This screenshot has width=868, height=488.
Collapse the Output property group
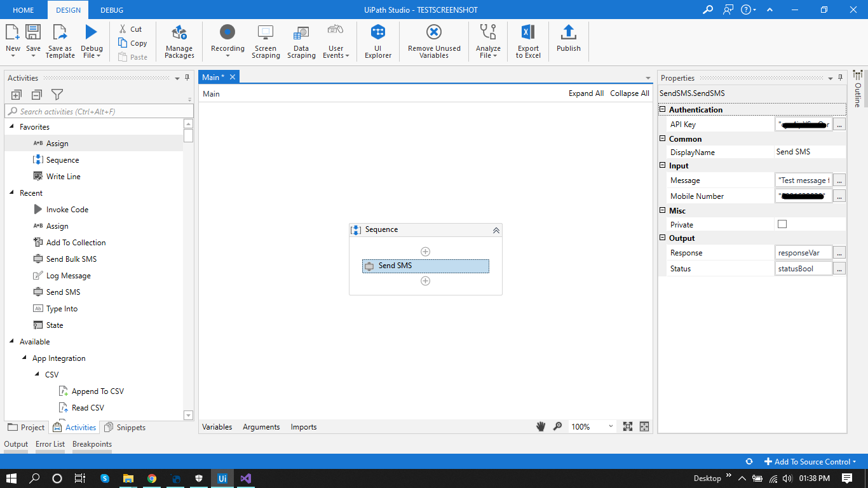663,238
